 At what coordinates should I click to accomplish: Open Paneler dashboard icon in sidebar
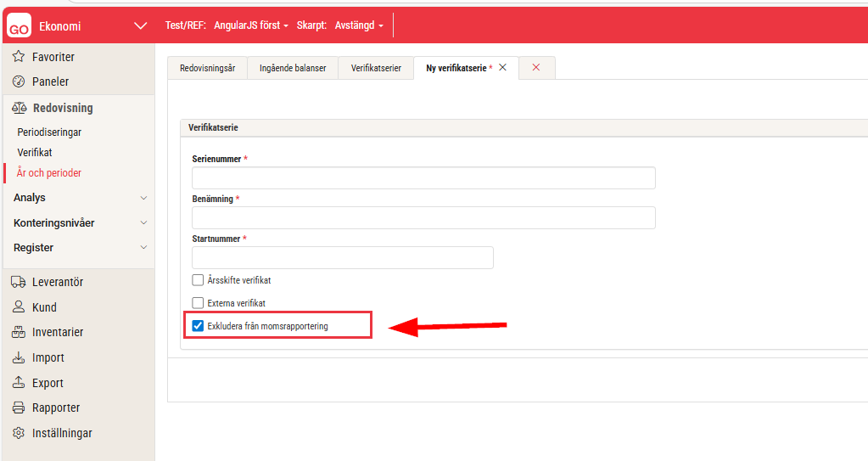[x=19, y=82]
